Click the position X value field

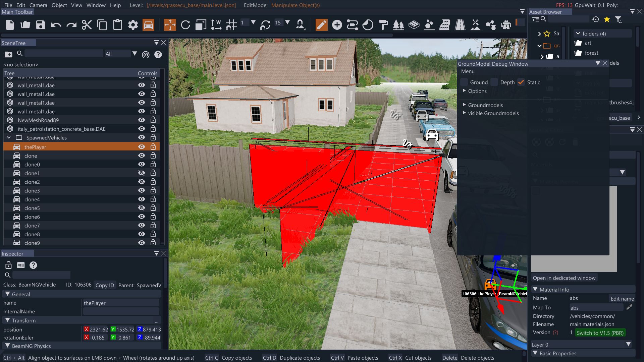[99, 329]
